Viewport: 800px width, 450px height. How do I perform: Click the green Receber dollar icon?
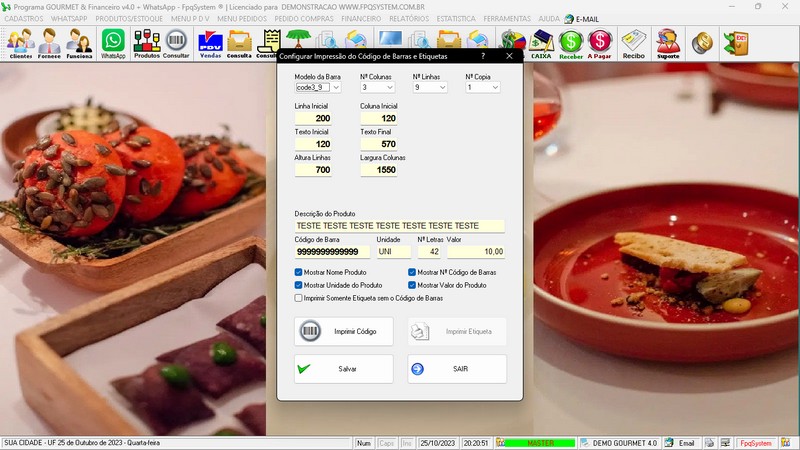click(571, 43)
